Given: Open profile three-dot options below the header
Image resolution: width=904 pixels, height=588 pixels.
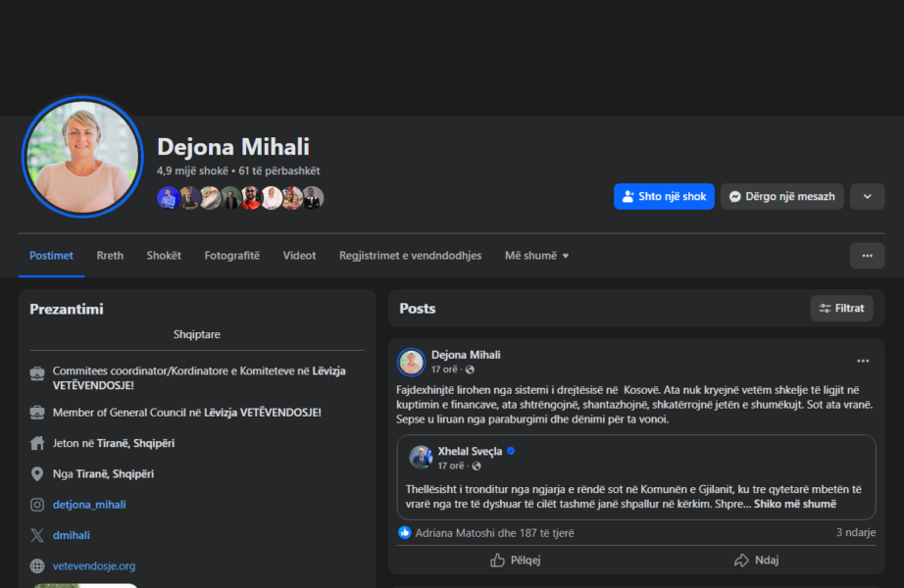Looking at the screenshot, I should (867, 256).
